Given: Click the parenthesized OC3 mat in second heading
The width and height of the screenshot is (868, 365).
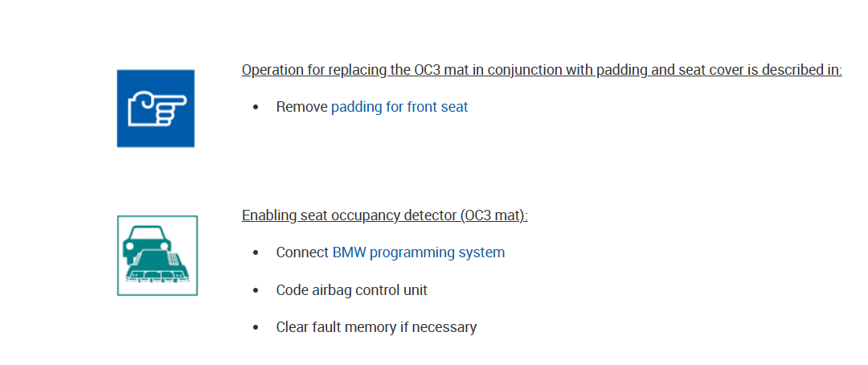Looking at the screenshot, I should pyautogui.click(x=492, y=215).
